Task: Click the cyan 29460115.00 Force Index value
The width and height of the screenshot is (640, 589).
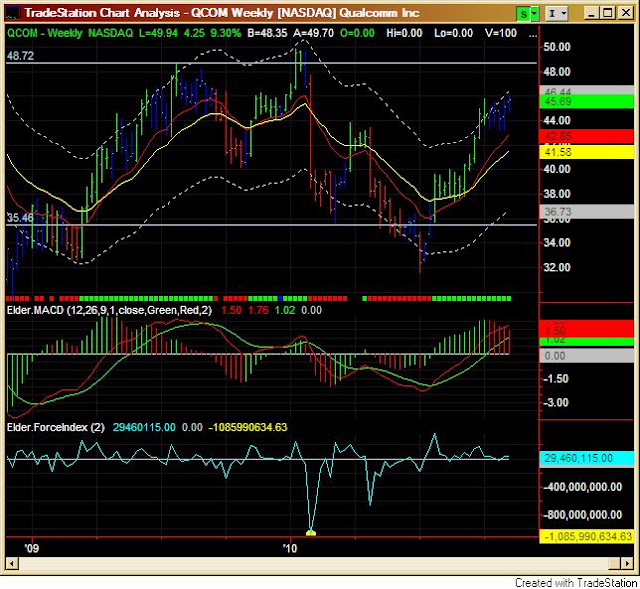Action: click(x=144, y=428)
